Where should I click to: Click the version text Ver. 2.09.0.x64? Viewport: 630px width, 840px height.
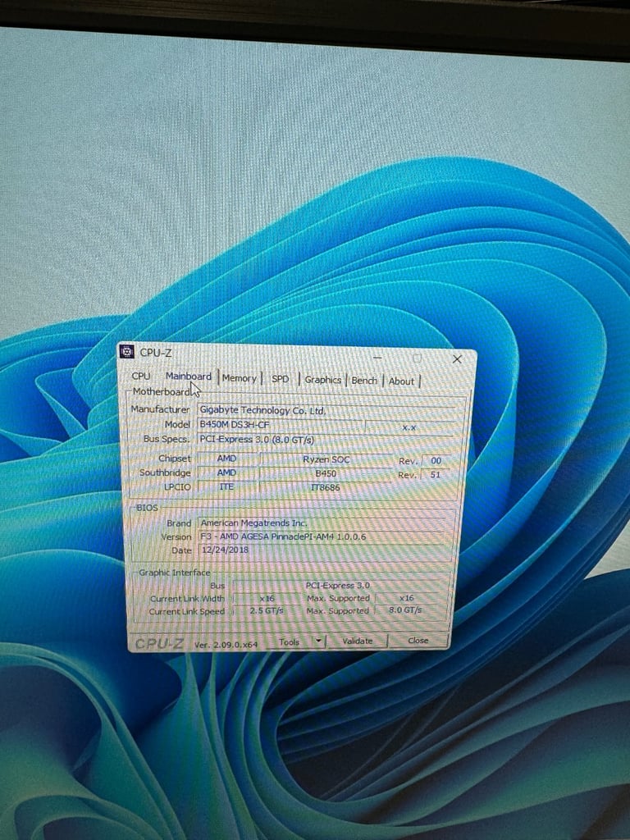click(x=226, y=645)
